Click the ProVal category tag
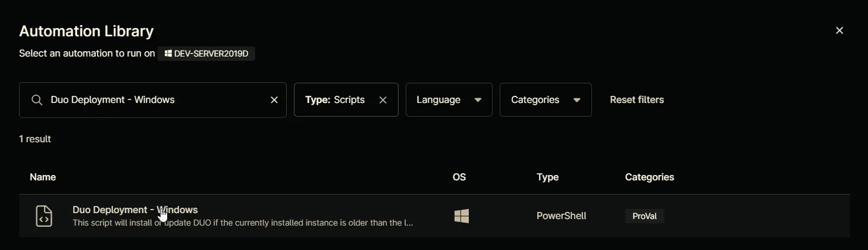 644,216
